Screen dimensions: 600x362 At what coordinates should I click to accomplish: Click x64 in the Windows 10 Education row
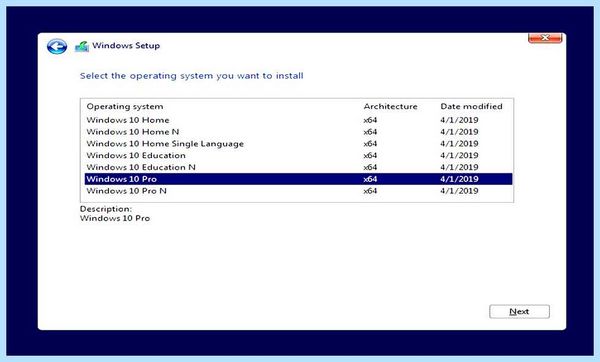point(370,156)
